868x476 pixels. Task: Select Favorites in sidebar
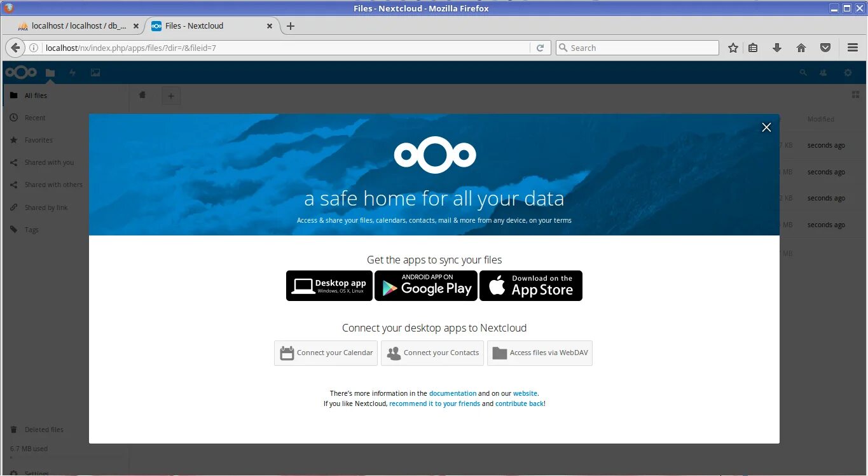[65, 140]
